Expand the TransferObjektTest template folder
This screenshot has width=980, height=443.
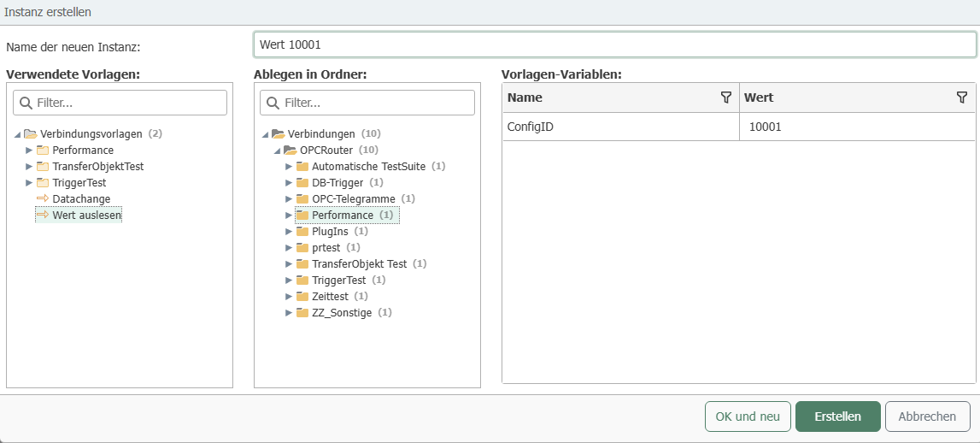point(29,166)
